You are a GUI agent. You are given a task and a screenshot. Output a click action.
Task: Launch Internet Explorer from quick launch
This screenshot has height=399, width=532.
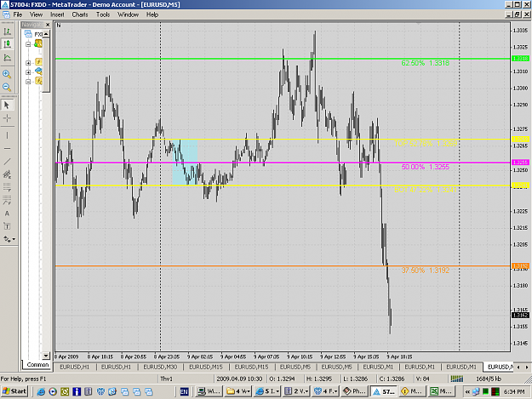(41, 391)
